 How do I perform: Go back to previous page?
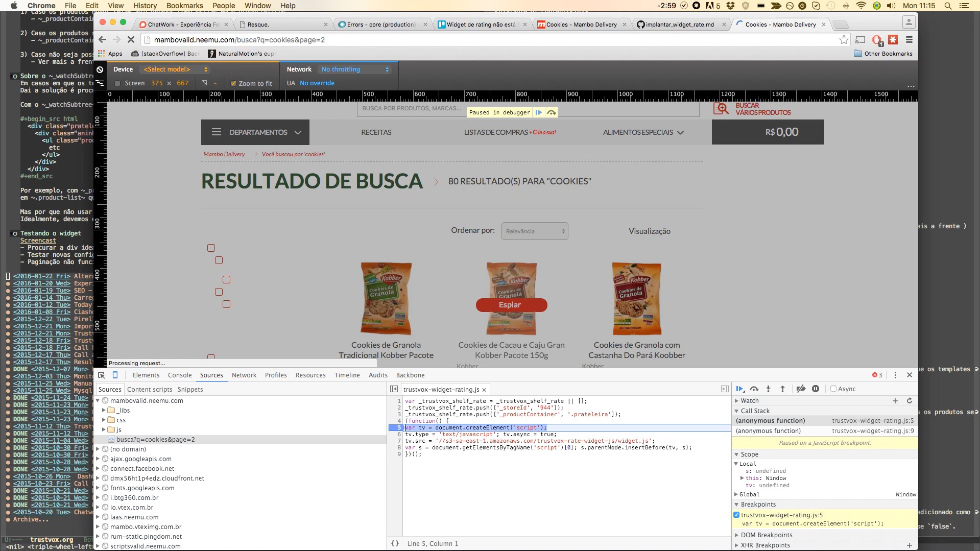[102, 40]
